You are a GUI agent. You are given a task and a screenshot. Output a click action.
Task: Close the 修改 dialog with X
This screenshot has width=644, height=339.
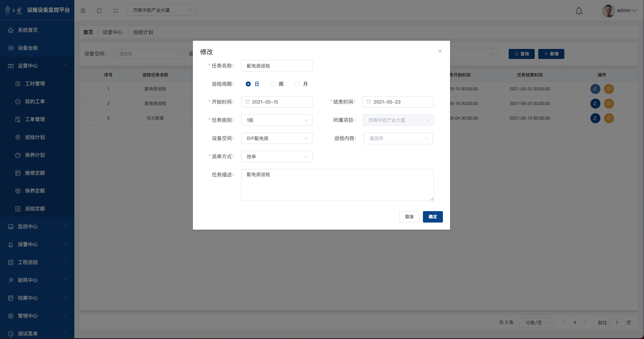pos(440,51)
